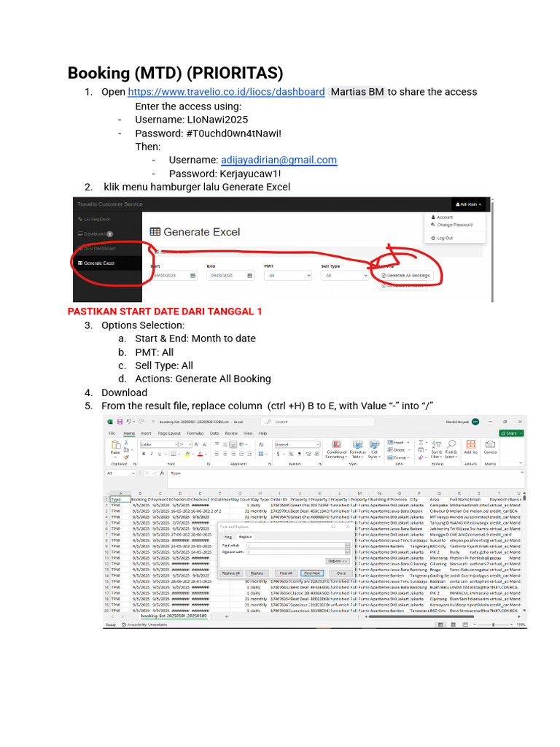Open the travelio.co.id/liocs/dashboard link
Viewport: 560px width, 747px height.
[226, 92]
